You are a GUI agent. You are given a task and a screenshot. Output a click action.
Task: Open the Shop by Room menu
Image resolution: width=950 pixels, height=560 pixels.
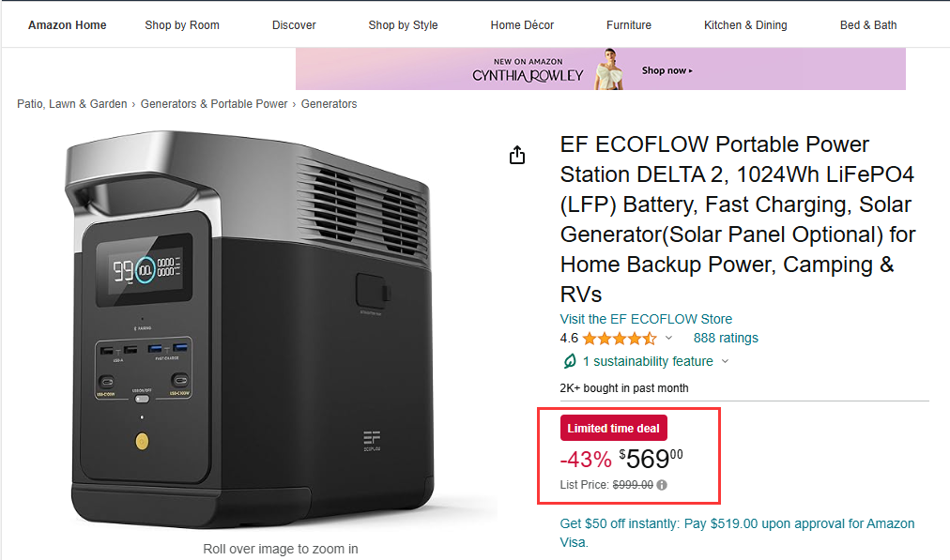181,25
